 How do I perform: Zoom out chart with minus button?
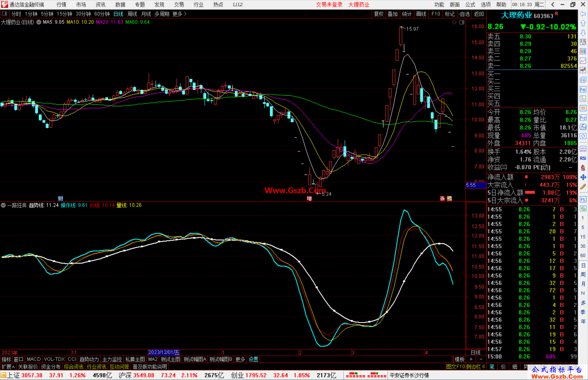pyautogui.click(x=481, y=359)
